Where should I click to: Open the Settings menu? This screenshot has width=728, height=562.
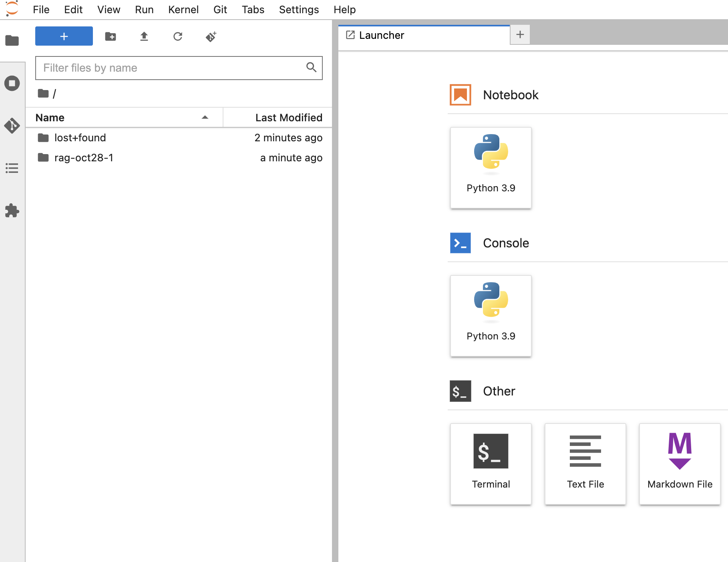pos(299,10)
